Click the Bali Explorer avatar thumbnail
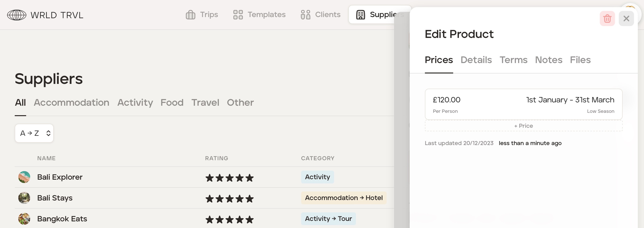644x228 pixels. (24, 177)
